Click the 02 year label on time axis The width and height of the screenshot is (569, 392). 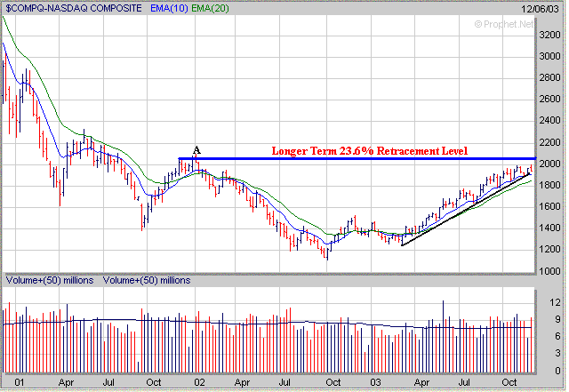click(200, 382)
